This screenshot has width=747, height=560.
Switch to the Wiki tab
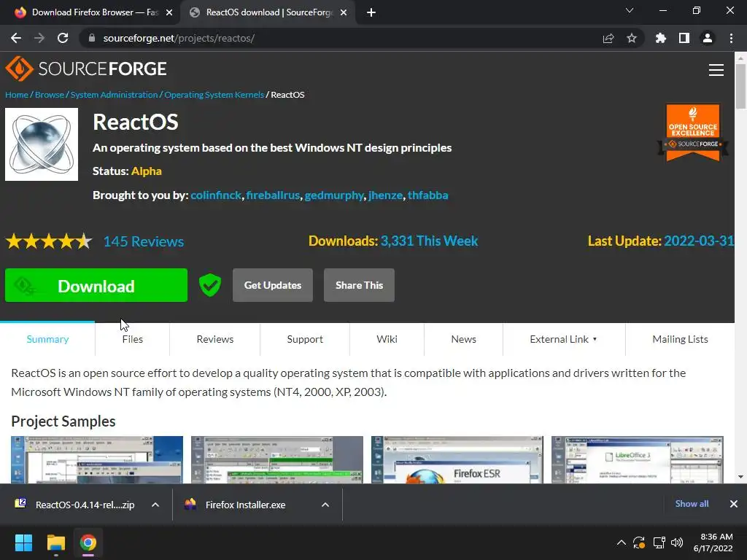[387, 339]
